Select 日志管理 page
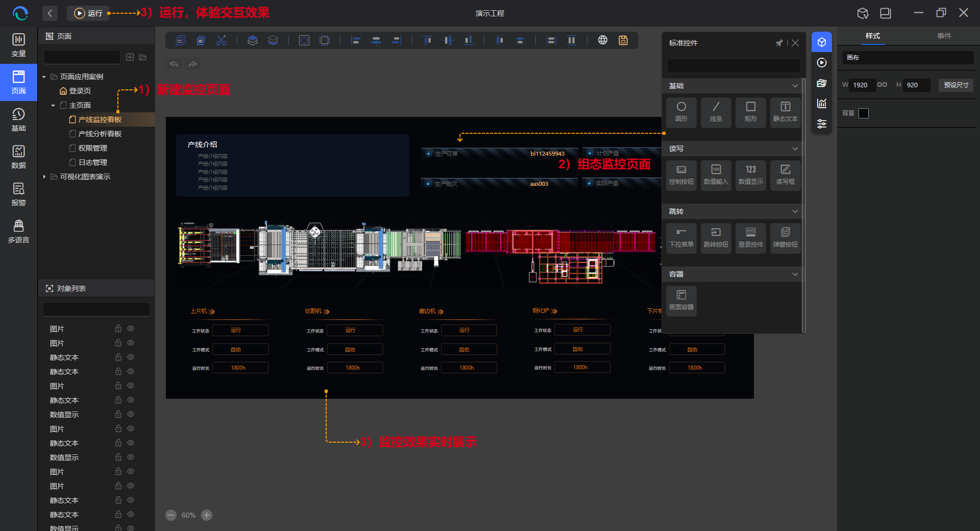The height and width of the screenshot is (531, 980). click(92, 162)
